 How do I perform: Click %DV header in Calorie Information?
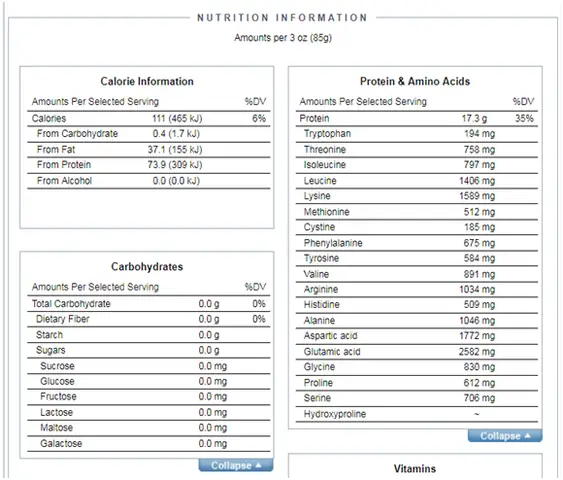pos(255,102)
